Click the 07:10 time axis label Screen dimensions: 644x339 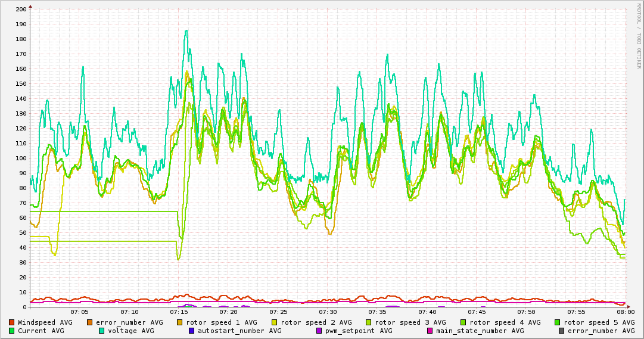(129, 312)
